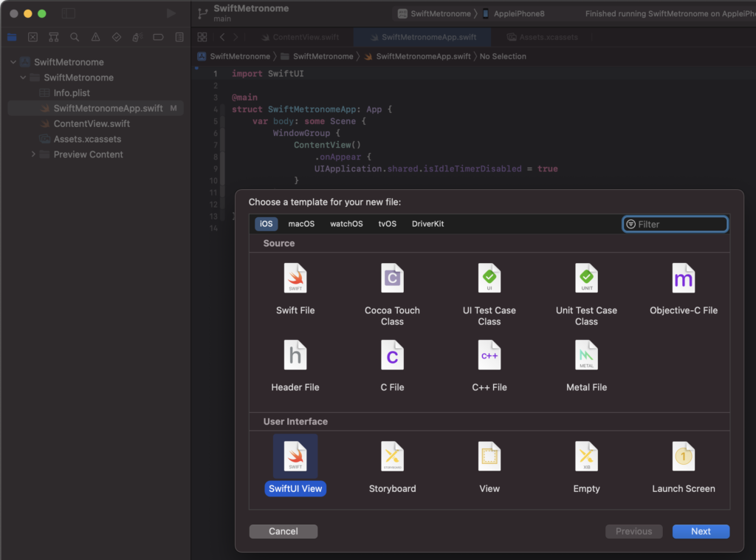This screenshot has width=756, height=560.
Task: Select Info.plist in the navigator
Action: pos(95,92)
